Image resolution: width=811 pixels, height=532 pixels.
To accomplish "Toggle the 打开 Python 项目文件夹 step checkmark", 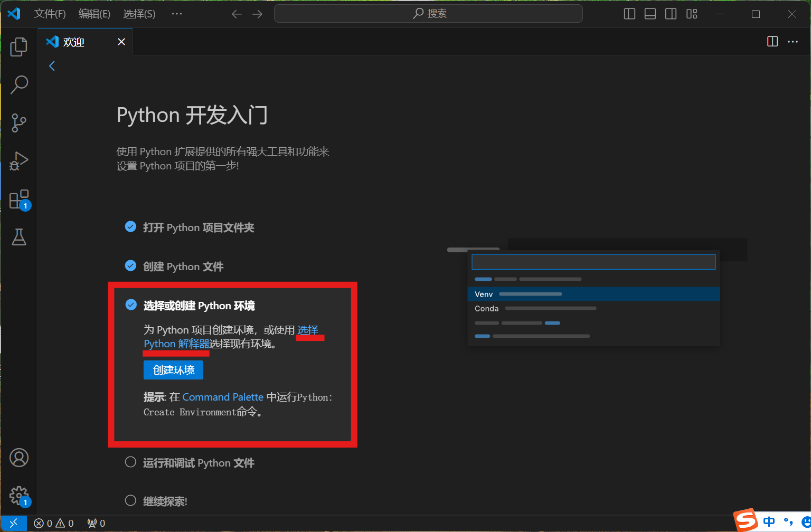I will point(130,227).
